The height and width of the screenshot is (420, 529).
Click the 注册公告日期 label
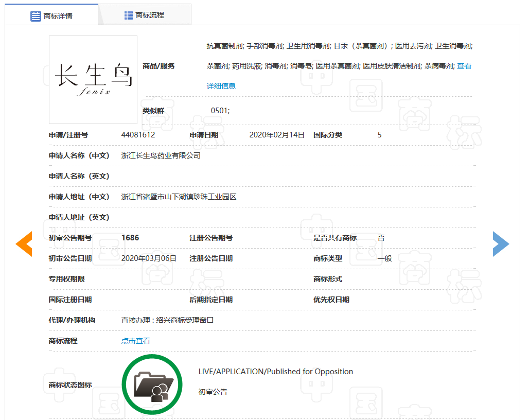pyautogui.click(x=211, y=258)
